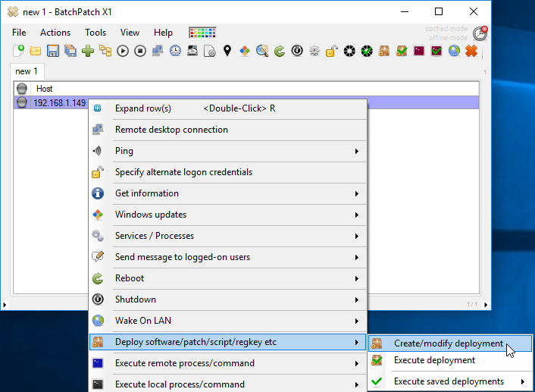Click the folder tree toolbar icon
The height and width of the screenshot is (392, 535).
pyautogui.click(x=105, y=51)
